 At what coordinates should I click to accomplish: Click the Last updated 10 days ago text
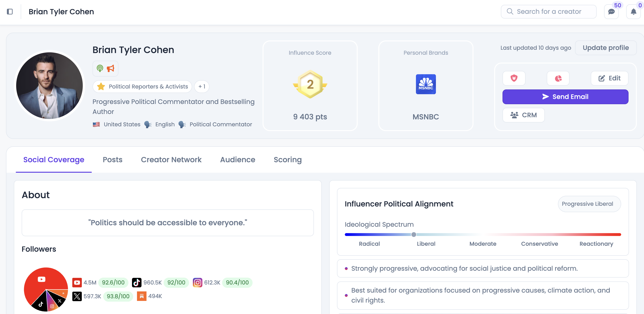[x=536, y=48]
